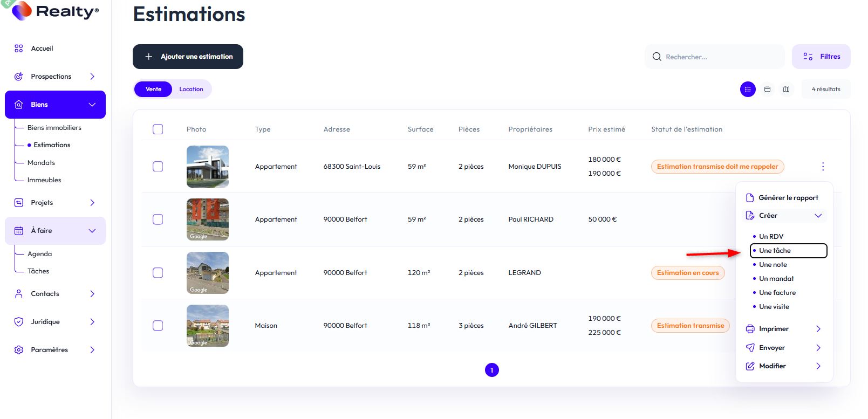
Task: Check the select-all checkbox in table header
Action: click(x=158, y=129)
